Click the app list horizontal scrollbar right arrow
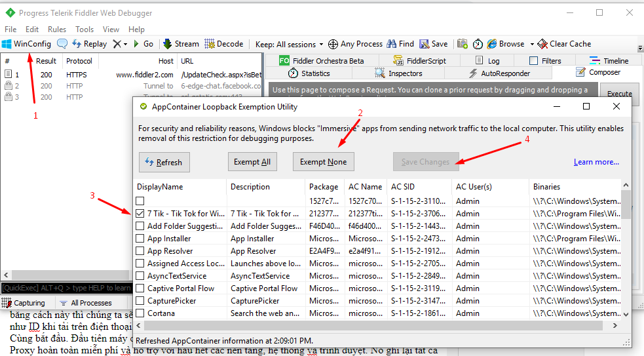This screenshot has width=644, height=356. click(x=615, y=326)
